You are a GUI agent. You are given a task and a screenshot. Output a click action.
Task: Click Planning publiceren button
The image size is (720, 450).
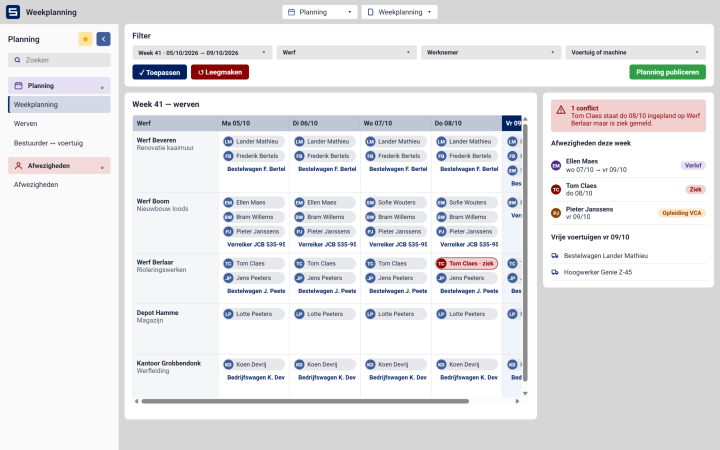click(667, 72)
